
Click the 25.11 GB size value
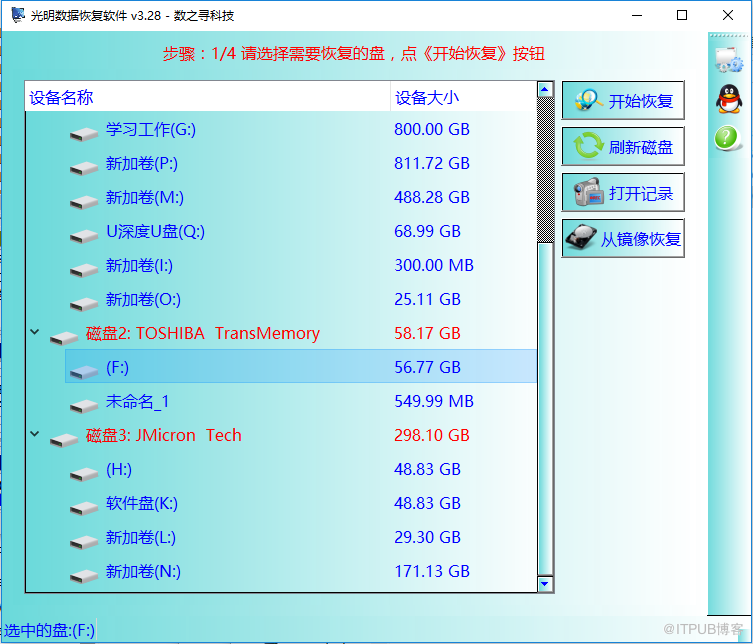pyautogui.click(x=427, y=299)
